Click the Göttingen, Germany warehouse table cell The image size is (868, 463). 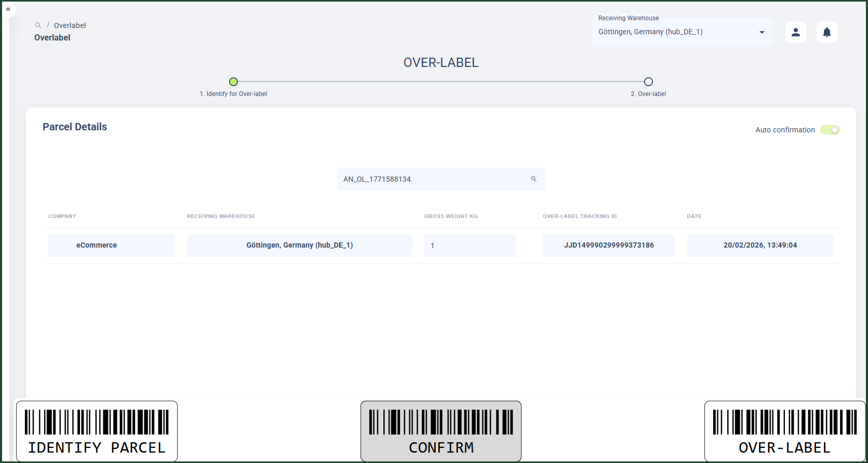(x=300, y=245)
